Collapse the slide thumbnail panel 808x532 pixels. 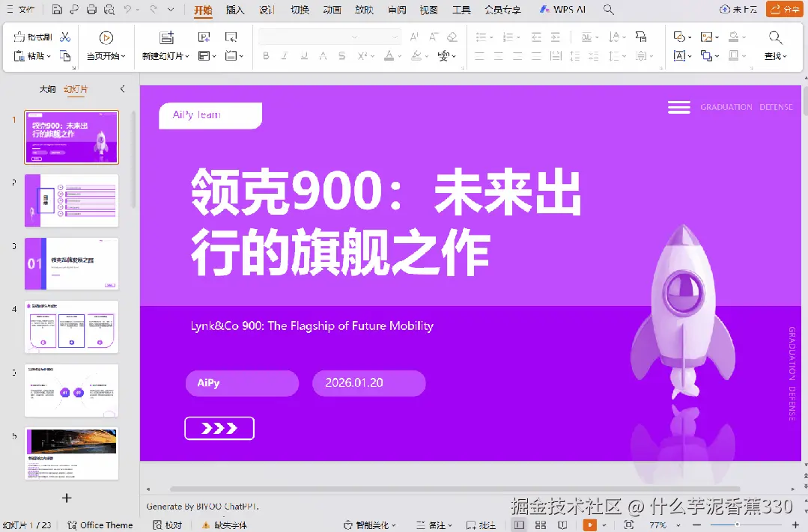point(122,89)
